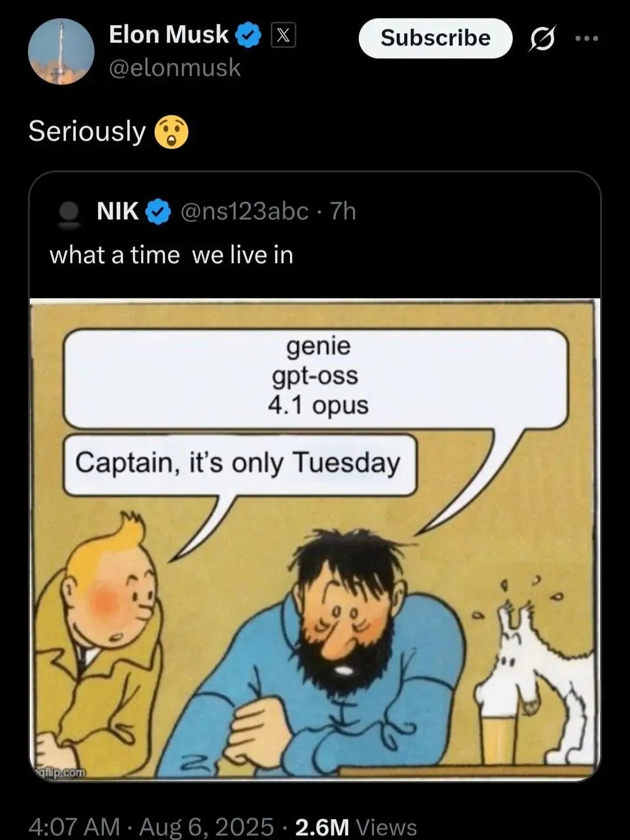This screenshot has width=630, height=840.
Task: Click NIK's small profile avatar
Action: pyautogui.click(x=70, y=212)
